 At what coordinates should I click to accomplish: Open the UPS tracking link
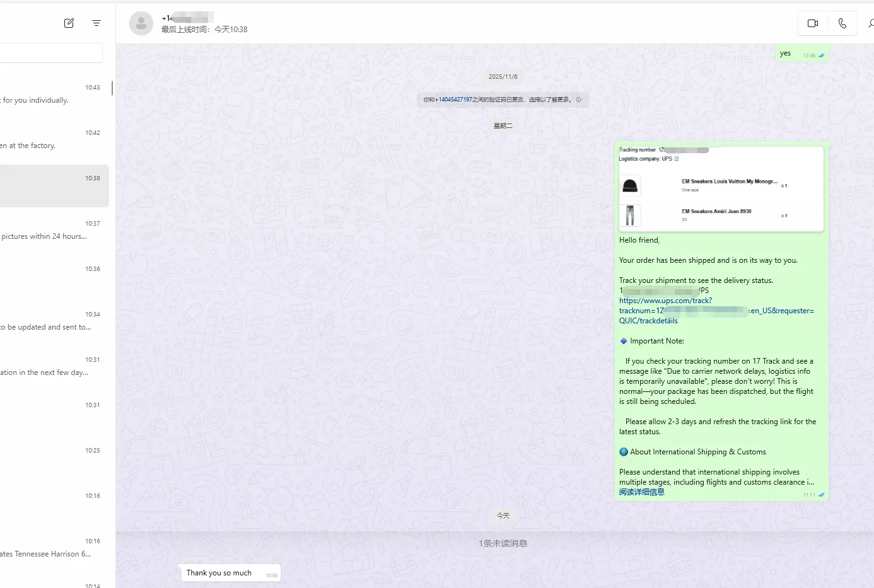[x=665, y=301]
